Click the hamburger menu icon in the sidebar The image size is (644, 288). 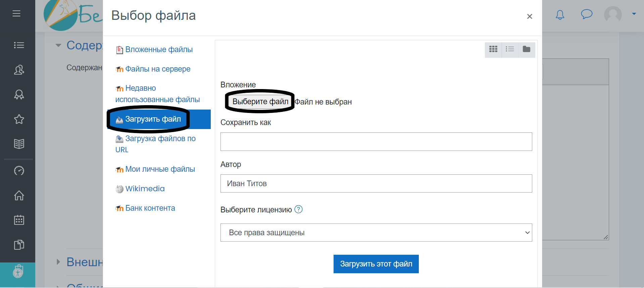pos(16,13)
